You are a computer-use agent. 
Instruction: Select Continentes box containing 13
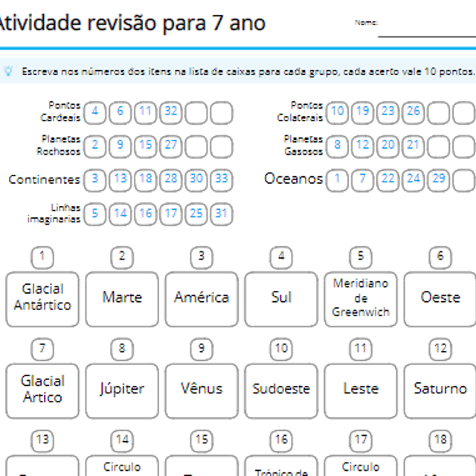coord(120,180)
